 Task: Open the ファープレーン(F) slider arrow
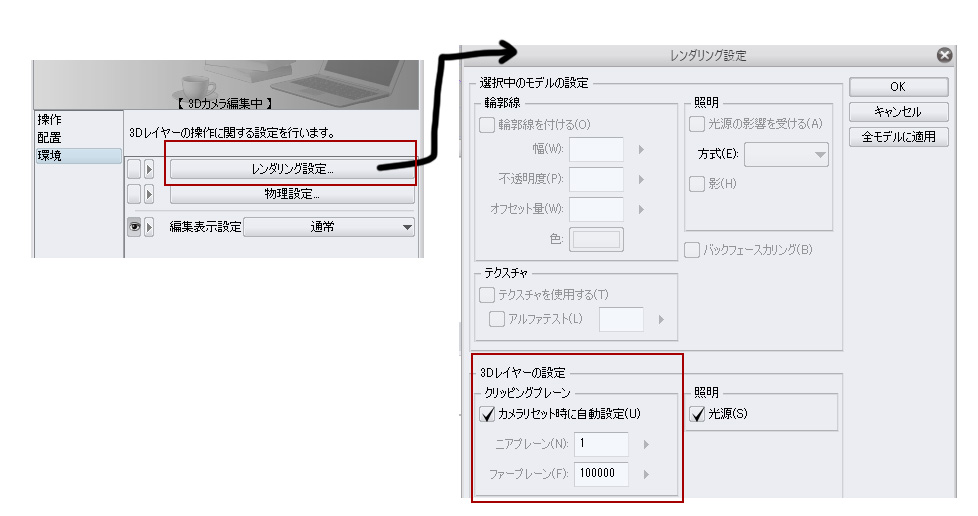tap(646, 474)
